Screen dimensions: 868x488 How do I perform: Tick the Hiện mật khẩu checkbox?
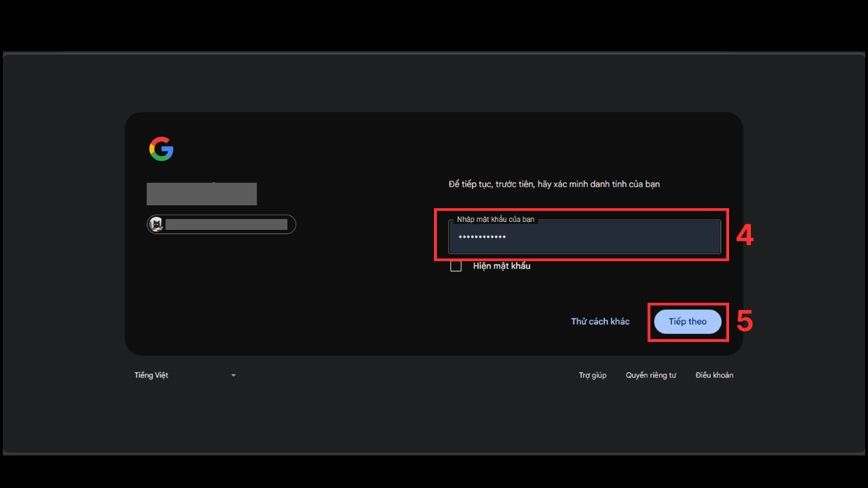[x=456, y=266]
